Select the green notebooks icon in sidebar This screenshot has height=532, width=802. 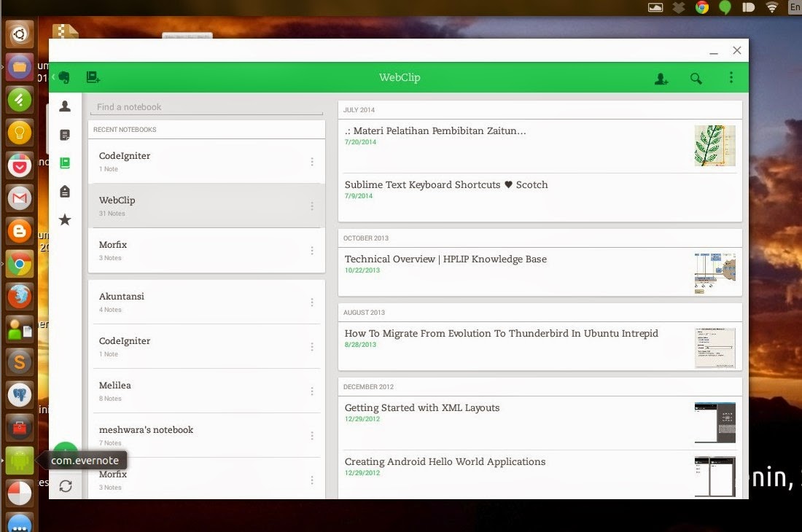point(65,163)
